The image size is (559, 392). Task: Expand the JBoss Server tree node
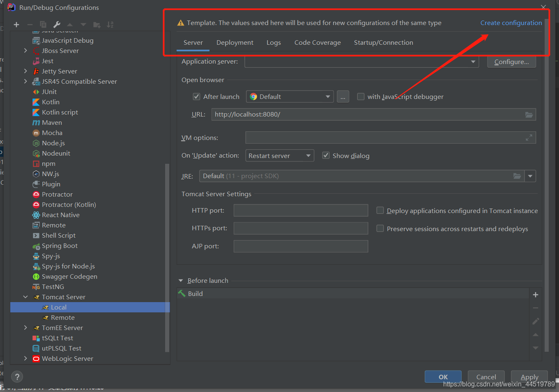pyautogui.click(x=25, y=50)
